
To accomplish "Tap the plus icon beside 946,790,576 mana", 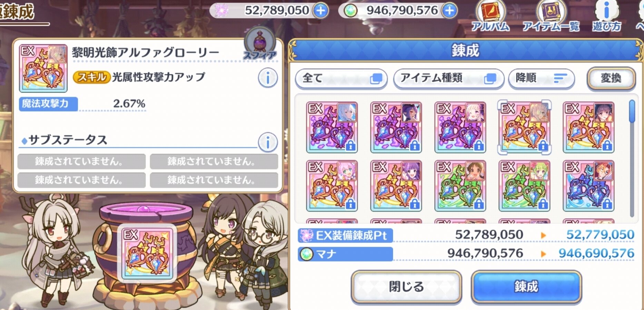I will [449, 11].
